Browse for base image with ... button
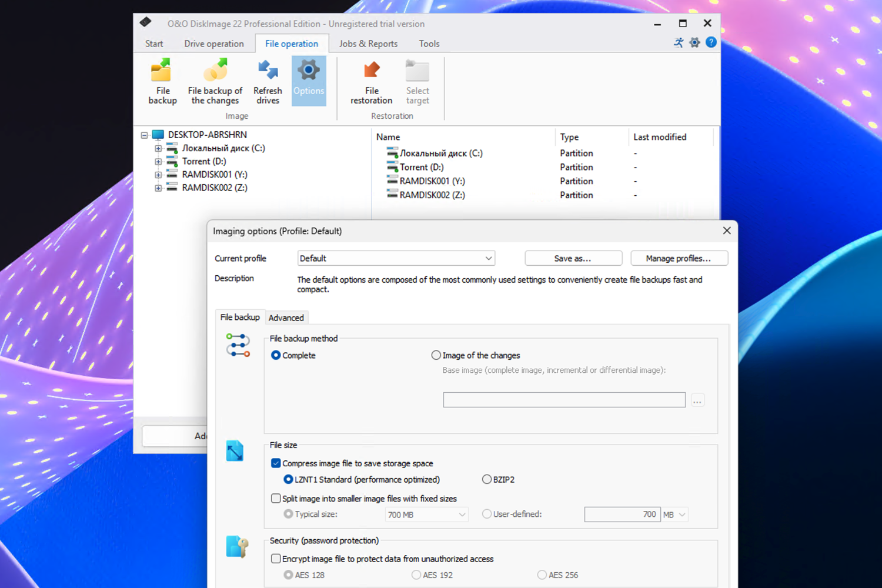 point(697,400)
